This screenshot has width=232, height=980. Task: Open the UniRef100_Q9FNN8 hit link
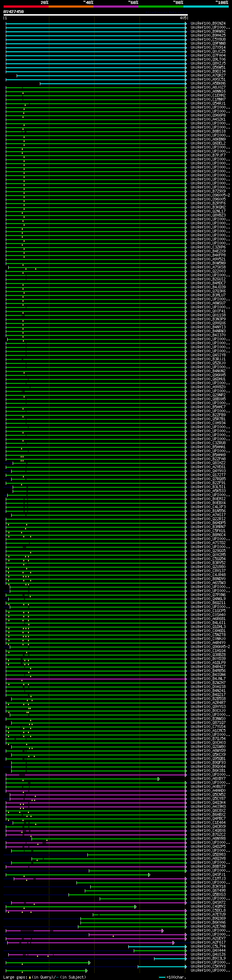(x=208, y=43)
